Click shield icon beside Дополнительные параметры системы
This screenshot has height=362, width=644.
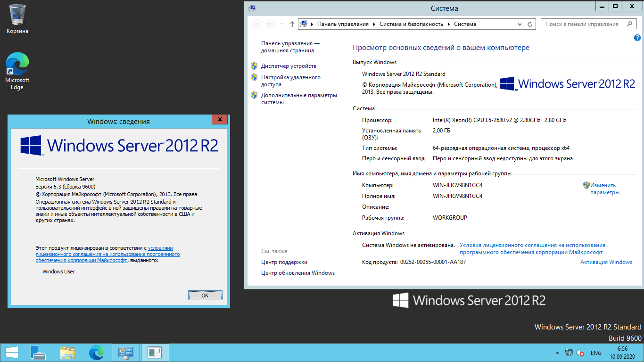tap(254, 95)
